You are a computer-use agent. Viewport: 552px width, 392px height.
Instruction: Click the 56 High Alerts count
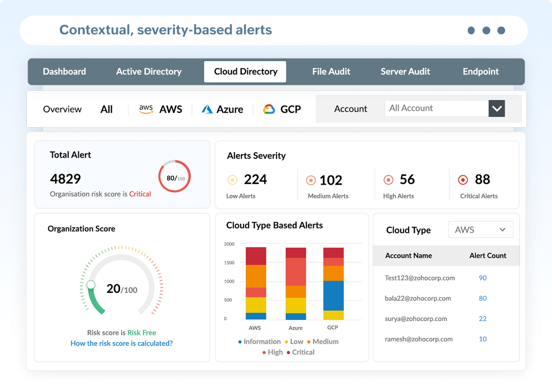(x=407, y=180)
